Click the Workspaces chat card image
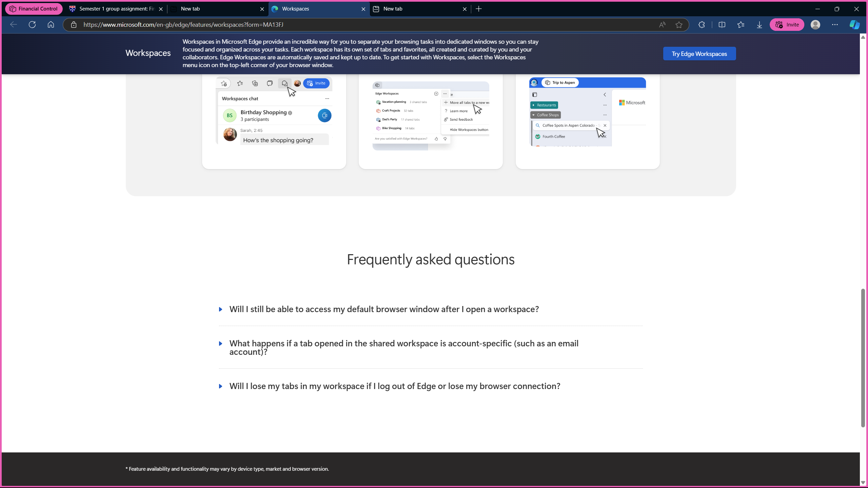 (274, 110)
